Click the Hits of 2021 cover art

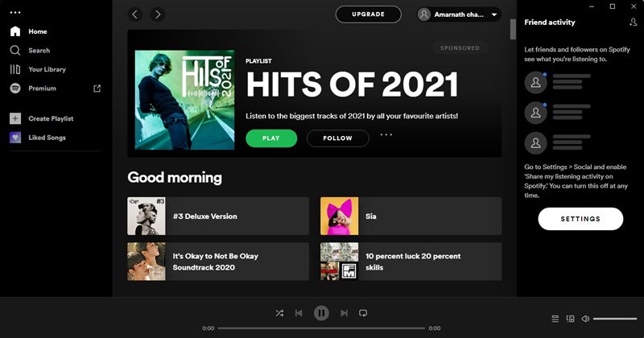185,100
